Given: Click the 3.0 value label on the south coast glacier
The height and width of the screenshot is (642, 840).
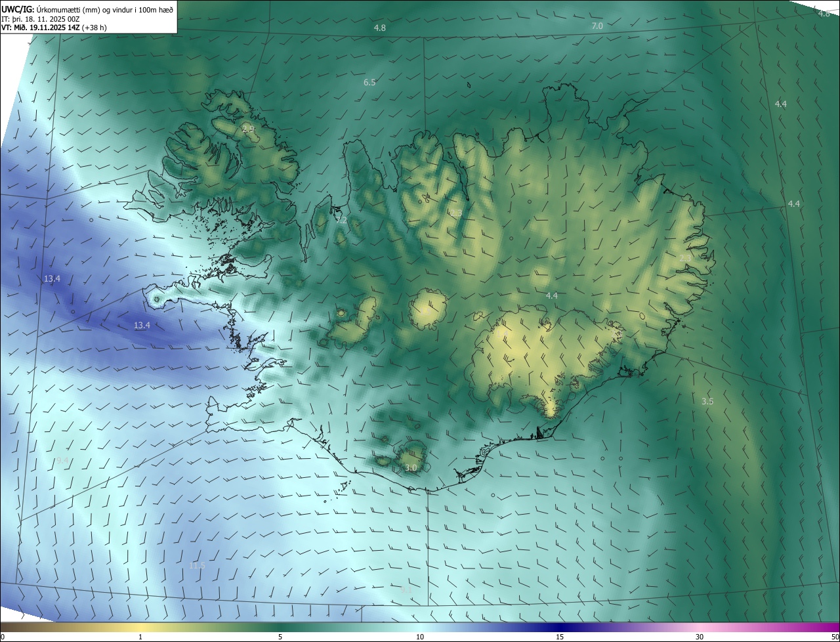Looking at the screenshot, I should pos(411,468).
